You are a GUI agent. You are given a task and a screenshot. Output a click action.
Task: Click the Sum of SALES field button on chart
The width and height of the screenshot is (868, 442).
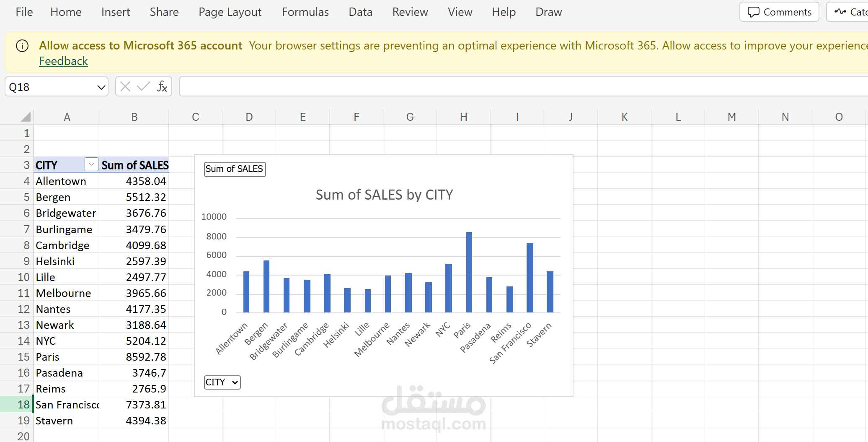[x=235, y=169]
